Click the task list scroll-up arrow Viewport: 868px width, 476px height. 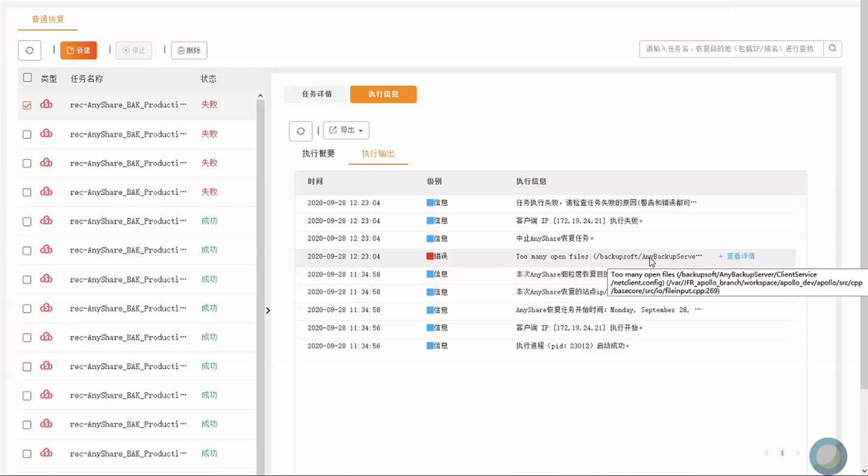(x=260, y=96)
